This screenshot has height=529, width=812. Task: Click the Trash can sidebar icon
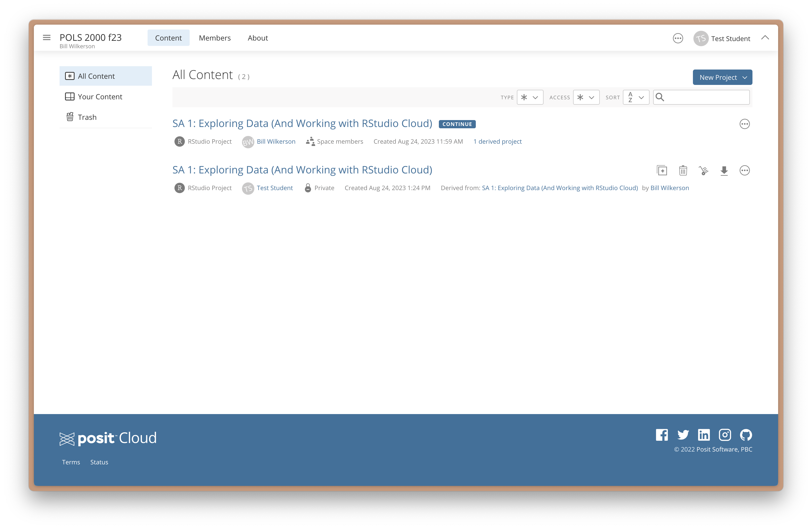pos(70,117)
